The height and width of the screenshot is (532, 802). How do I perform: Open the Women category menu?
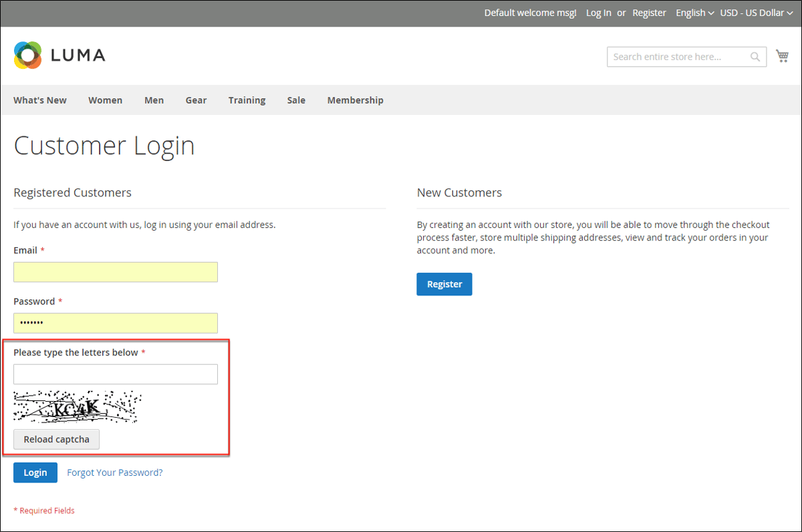(105, 100)
